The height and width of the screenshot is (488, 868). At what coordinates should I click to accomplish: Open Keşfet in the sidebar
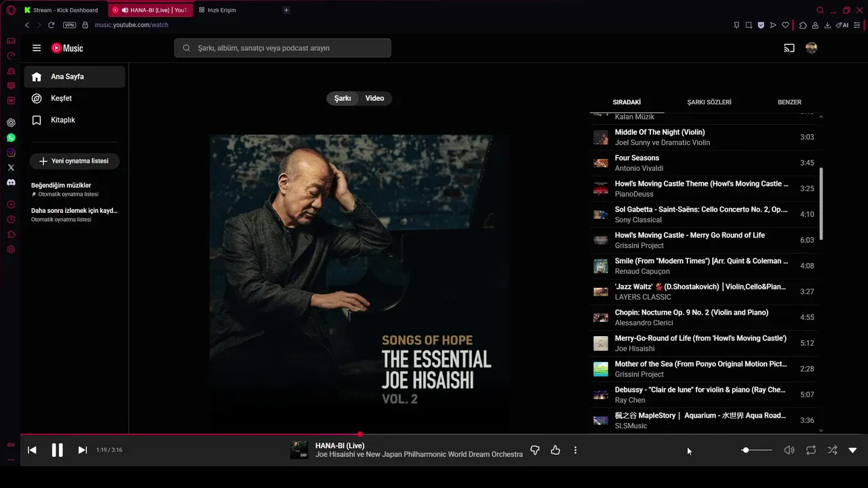[75, 98]
